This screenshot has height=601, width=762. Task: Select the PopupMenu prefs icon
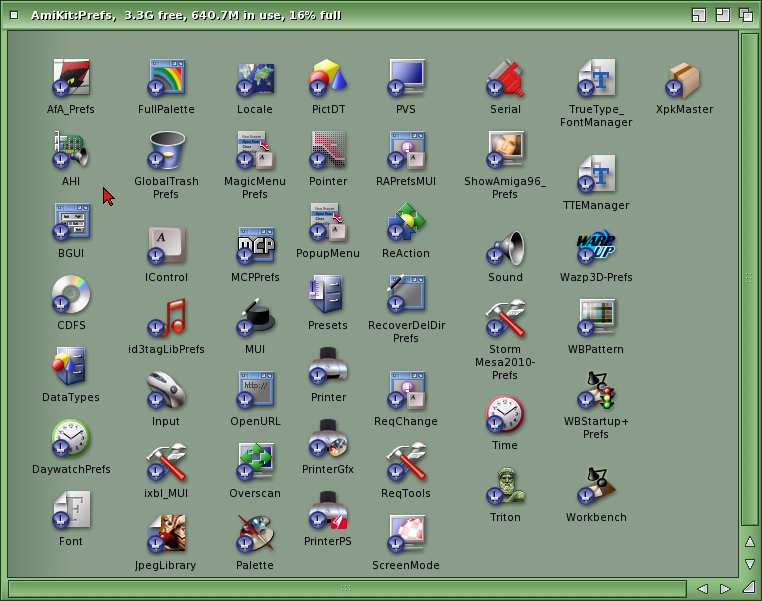pyautogui.click(x=328, y=221)
